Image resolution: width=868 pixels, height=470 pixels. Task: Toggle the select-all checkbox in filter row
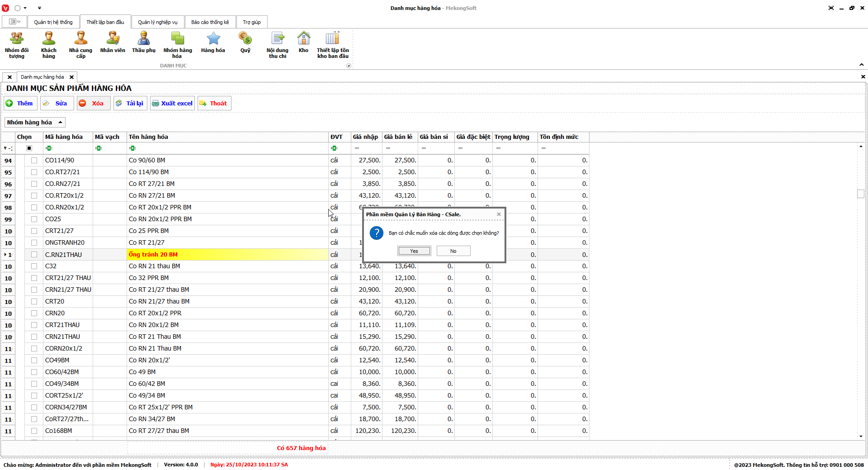(x=29, y=148)
